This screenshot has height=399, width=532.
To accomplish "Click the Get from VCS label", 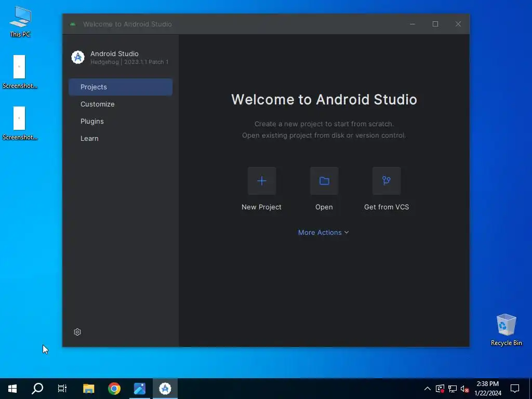I will pos(387,207).
